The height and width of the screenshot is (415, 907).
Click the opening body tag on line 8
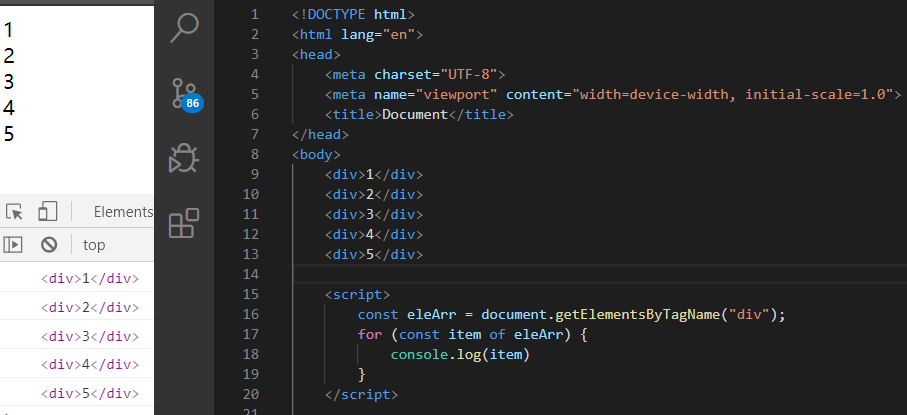(x=316, y=155)
